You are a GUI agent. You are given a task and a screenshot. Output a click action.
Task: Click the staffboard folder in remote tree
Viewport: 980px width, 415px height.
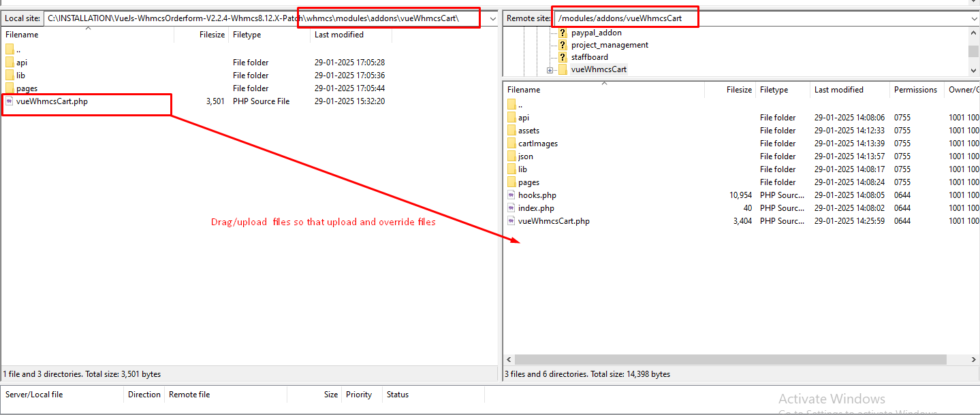(589, 57)
